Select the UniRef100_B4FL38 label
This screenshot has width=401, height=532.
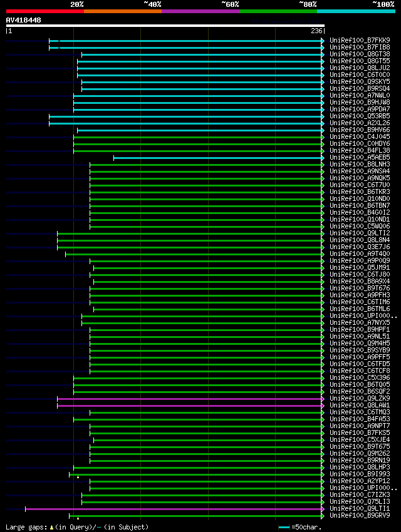coord(360,151)
